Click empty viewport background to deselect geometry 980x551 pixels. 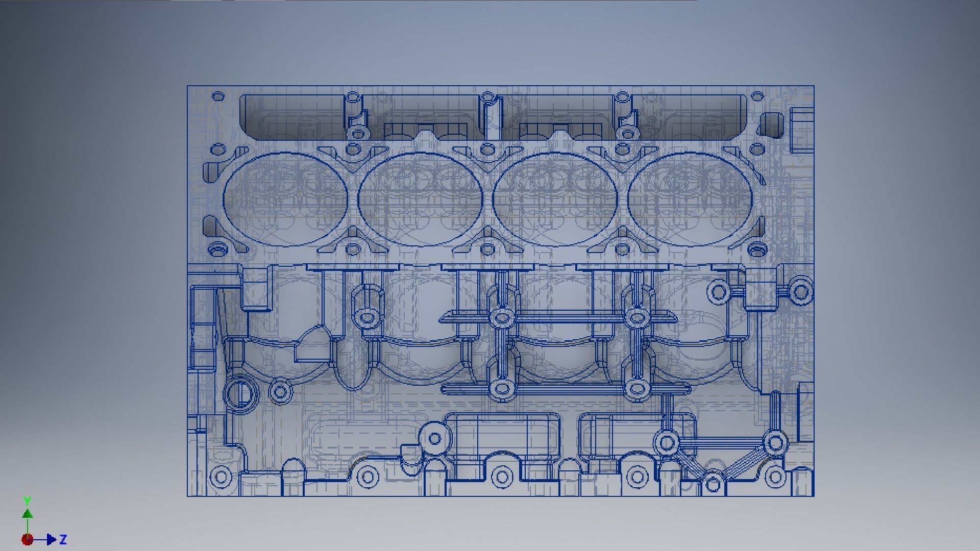(x=102, y=255)
